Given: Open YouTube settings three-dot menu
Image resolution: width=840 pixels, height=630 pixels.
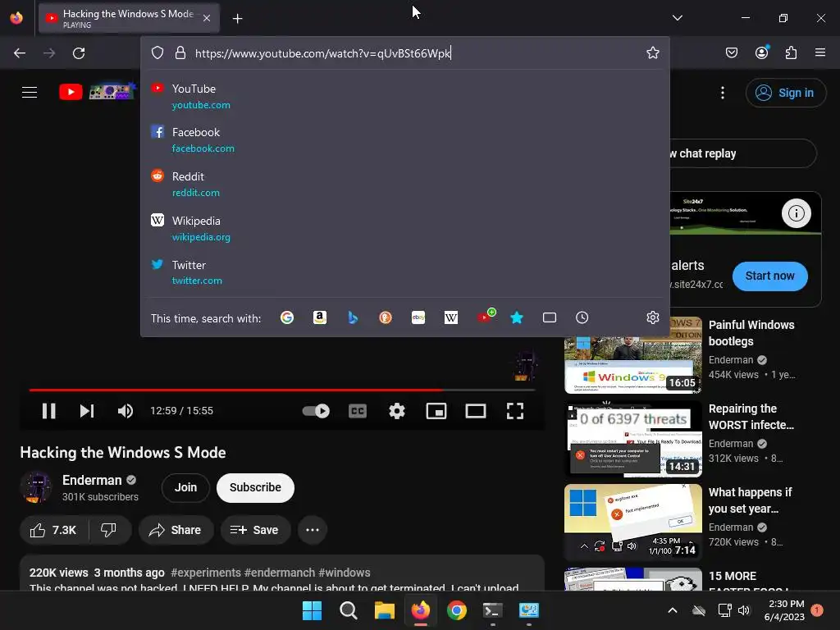Looking at the screenshot, I should pos(722,93).
